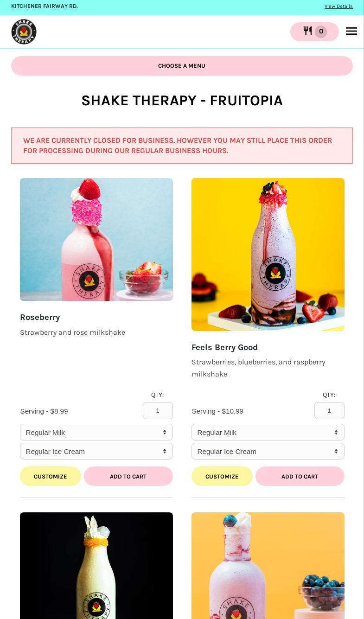
Task: Expand Roseberry's Regular Ice Cream dropdown
Action: 96,451
